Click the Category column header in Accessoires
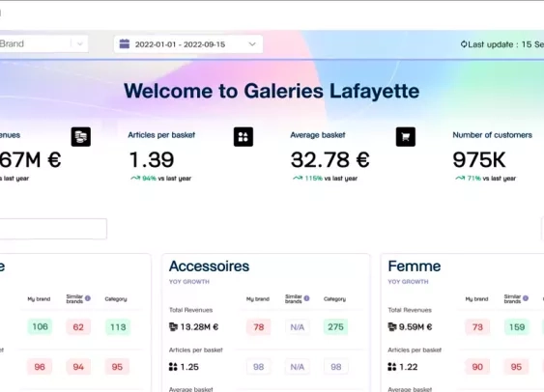Image resolution: width=544 pixels, height=392 pixels. pyautogui.click(x=334, y=298)
